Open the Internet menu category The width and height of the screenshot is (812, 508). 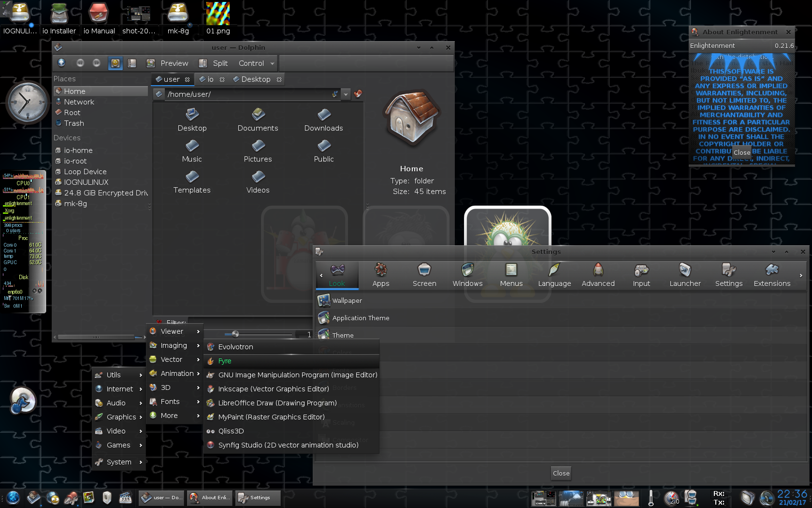click(119, 389)
